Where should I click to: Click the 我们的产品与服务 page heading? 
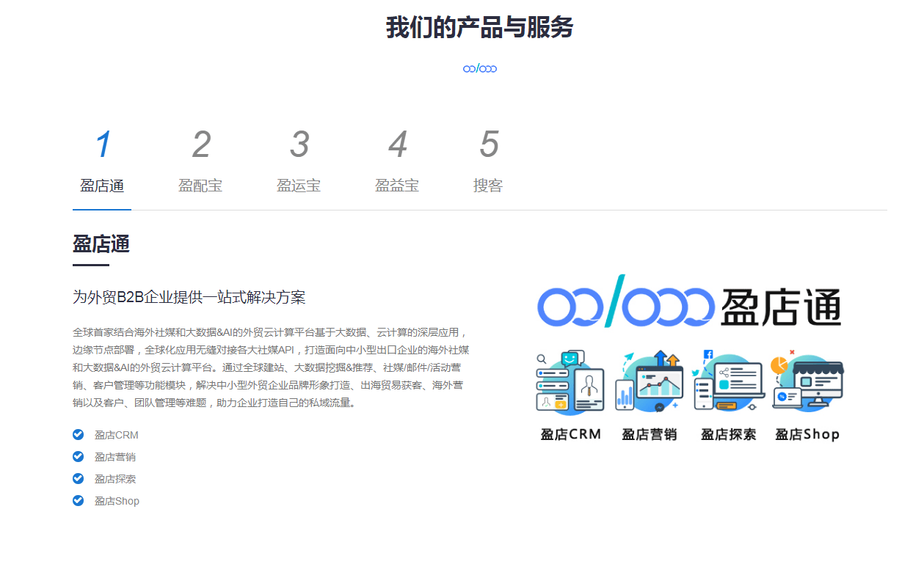pos(480,28)
